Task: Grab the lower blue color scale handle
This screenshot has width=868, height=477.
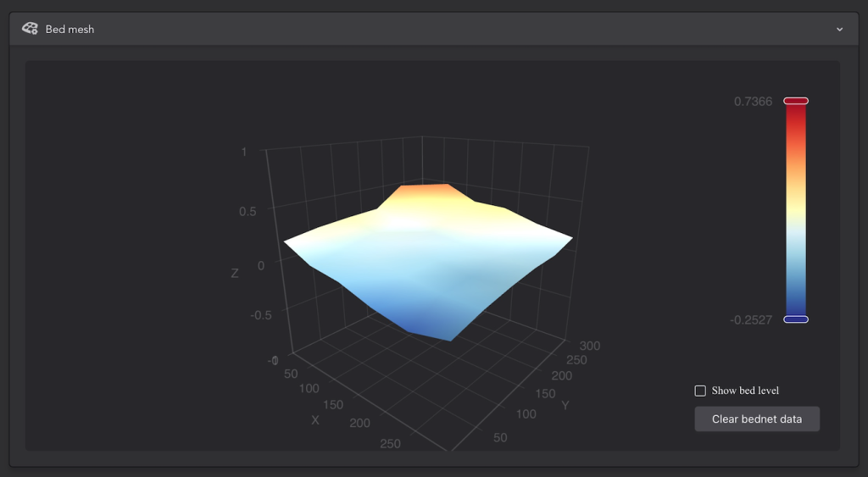Action: tap(796, 319)
